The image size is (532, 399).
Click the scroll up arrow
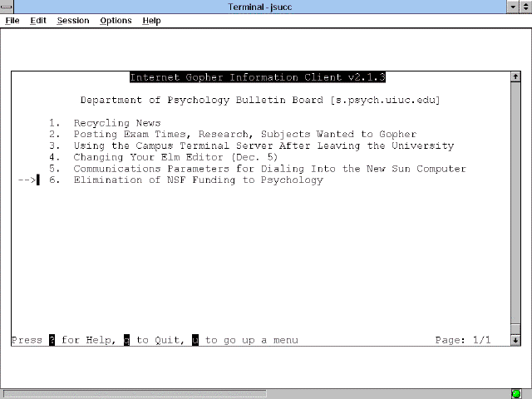pos(515,76)
